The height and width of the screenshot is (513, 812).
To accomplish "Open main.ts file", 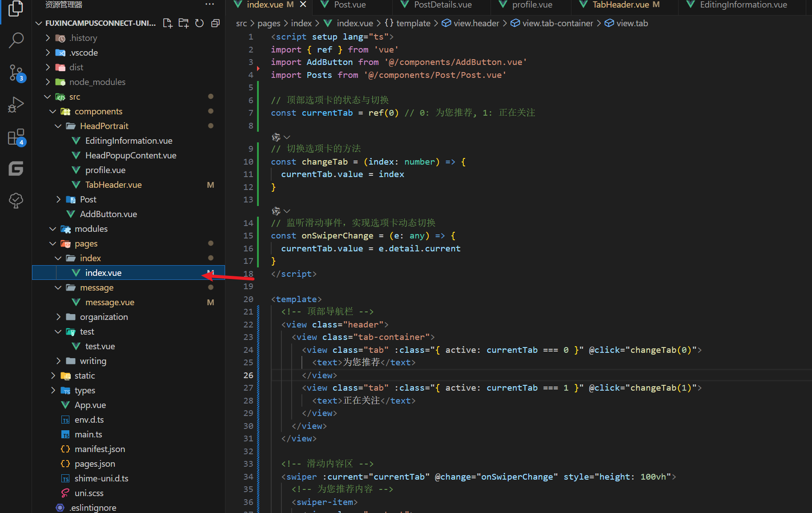I will pos(129,434).
